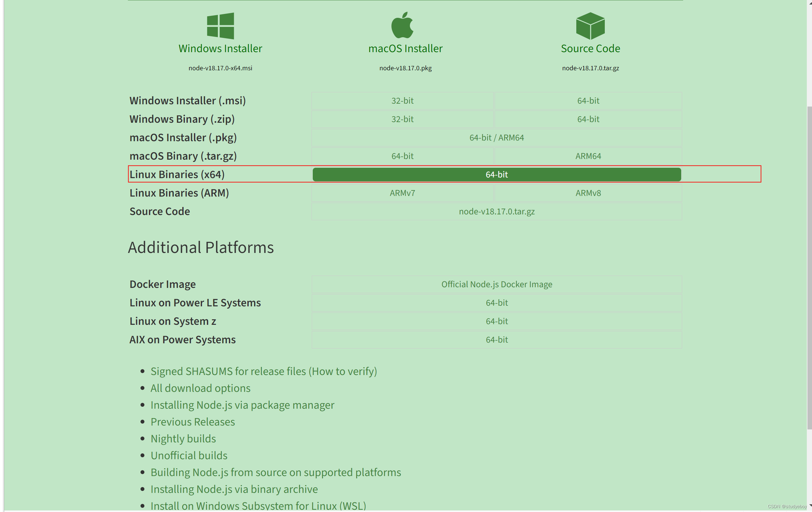The height and width of the screenshot is (512, 812).
Task: Download 64-bit for Linux on Power LE Systems
Action: [x=497, y=303]
